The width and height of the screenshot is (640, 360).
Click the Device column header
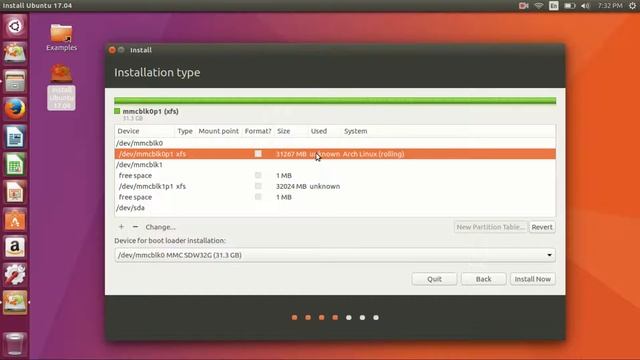(128, 131)
